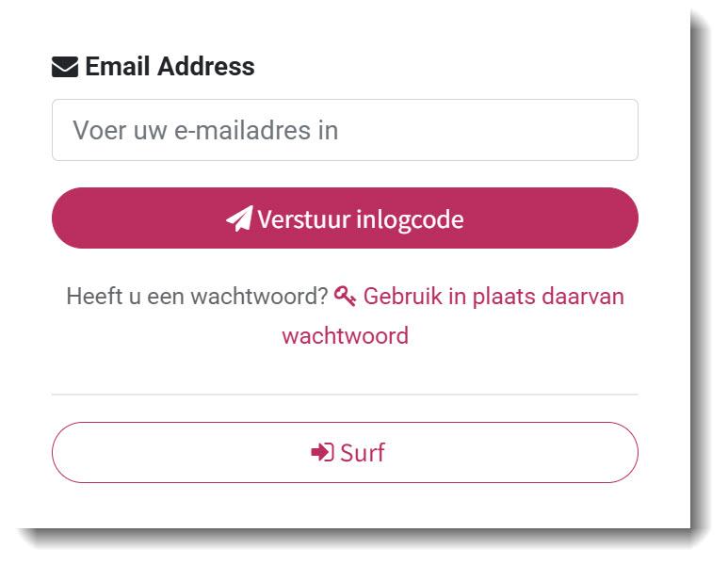Click the 'Verstuur inlogcode' text label
Viewport: 728px width, 565px height.
click(361, 219)
